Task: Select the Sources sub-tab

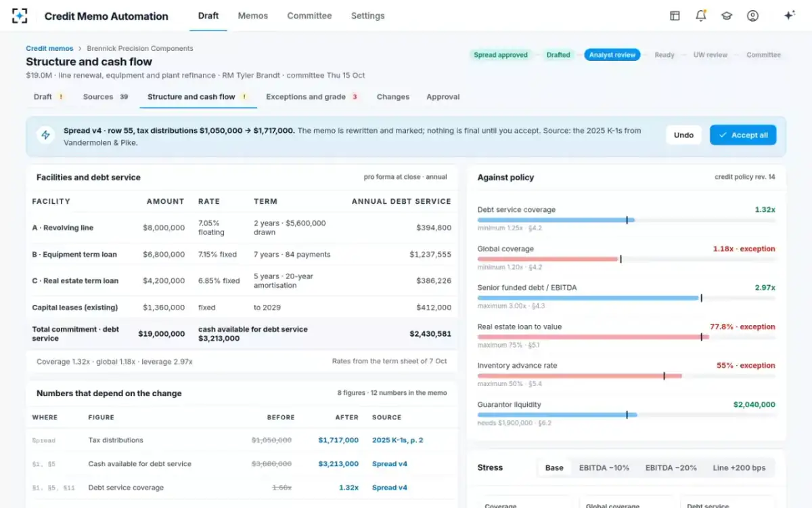Action: (106, 97)
